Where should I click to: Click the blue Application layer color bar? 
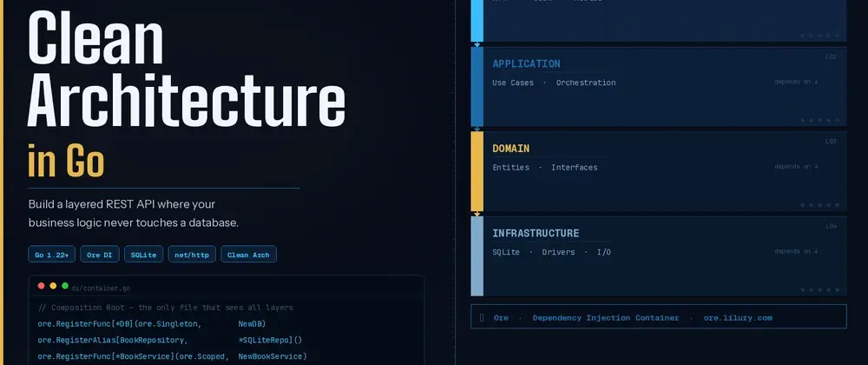[x=477, y=86]
